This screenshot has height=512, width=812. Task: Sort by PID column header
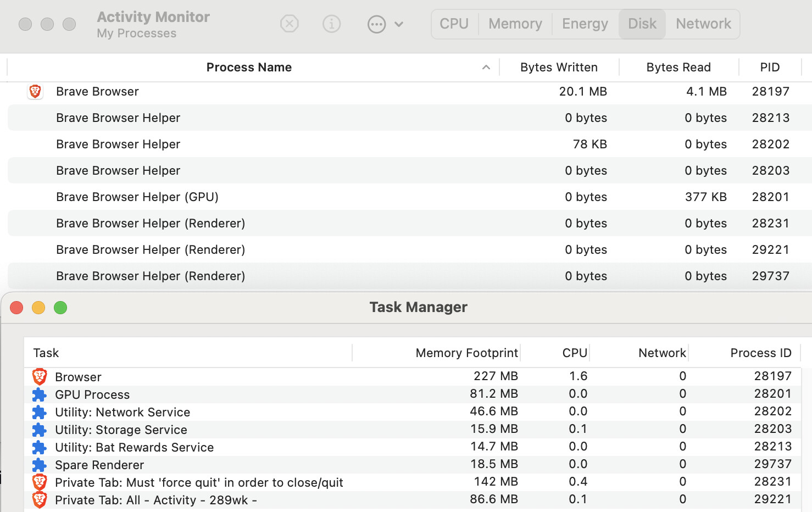point(770,67)
